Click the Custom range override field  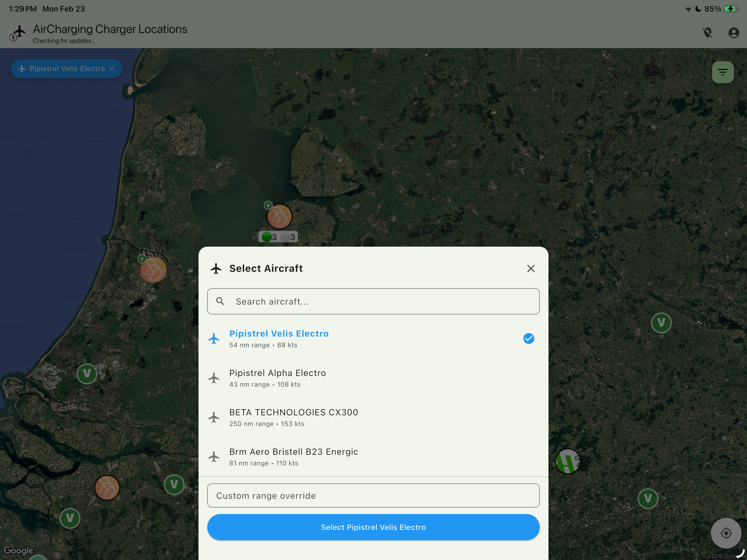click(373, 495)
